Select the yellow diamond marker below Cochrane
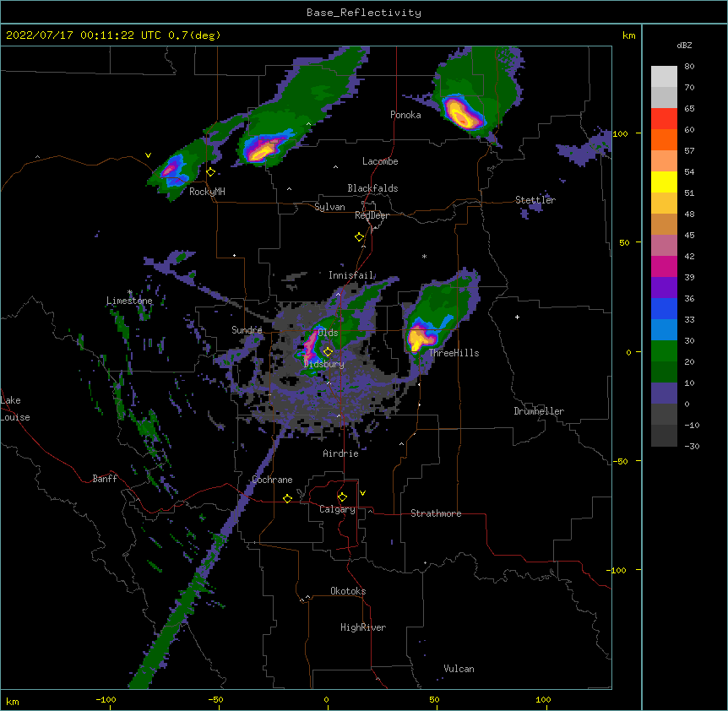Screen dimensions: 728x711 pyautogui.click(x=287, y=498)
